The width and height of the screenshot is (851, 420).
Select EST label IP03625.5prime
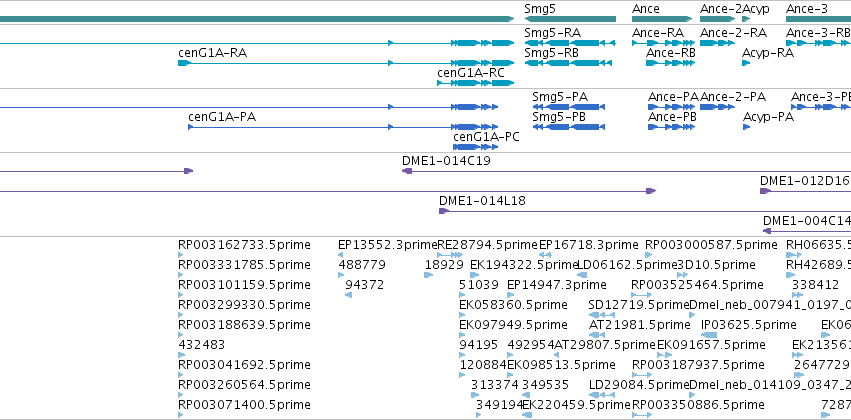click(x=749, y=325)
